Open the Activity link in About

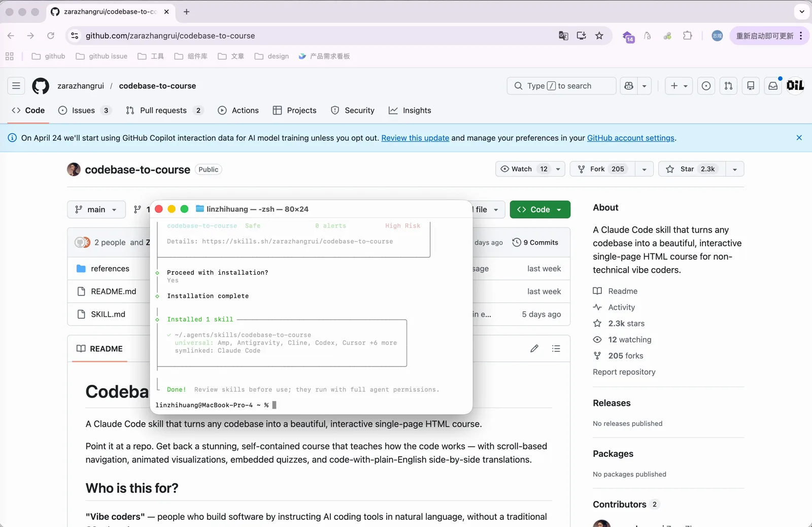click(x=622, y=307)
